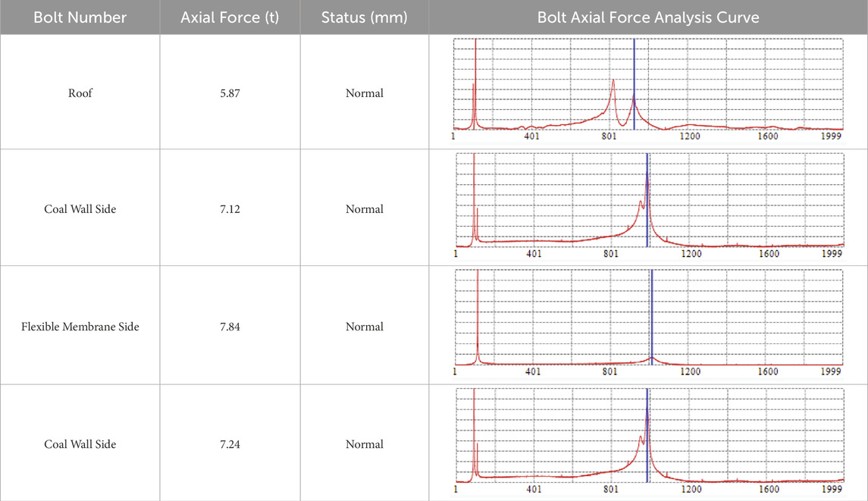Open the Flexible Membrane Side curve chart

point(648,324)
